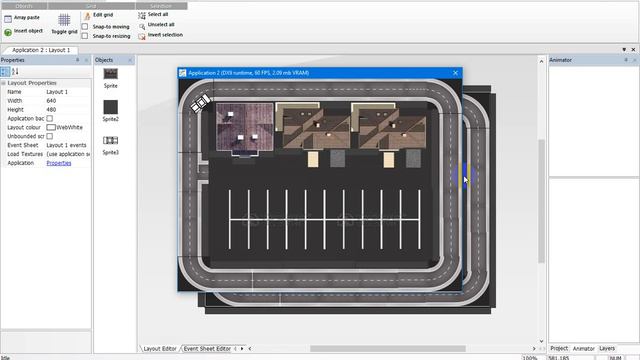Viewport: 640px width, 360px height.
Task: Click the layout vertical scrollbar up arrow
Action: pyautogui.click(x=542, y=62)
